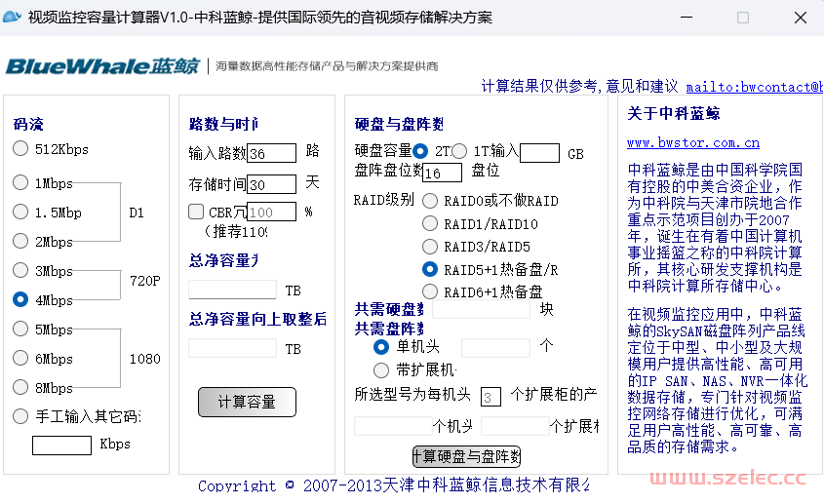This screenshot has width=824, height=504.
Task: Select the 2Mbps bitrate option
Action: click(20, 241)
